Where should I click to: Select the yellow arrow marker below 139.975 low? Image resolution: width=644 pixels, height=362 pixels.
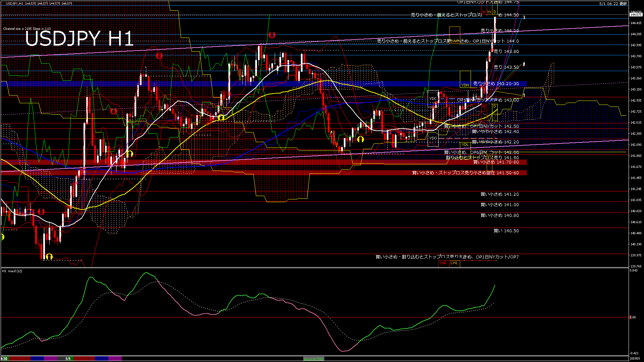point(49,257)
